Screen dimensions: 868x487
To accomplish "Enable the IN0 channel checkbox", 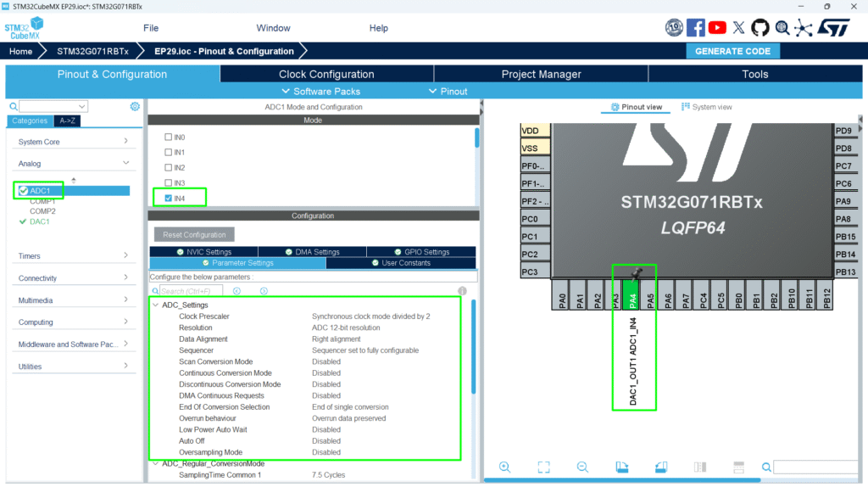I will [x=168, y=137].
